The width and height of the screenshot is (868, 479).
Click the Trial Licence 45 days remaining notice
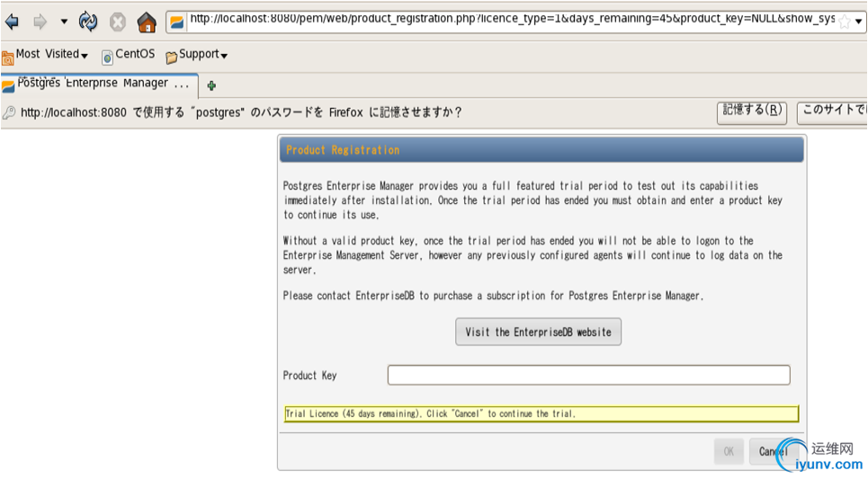[541, 413]
